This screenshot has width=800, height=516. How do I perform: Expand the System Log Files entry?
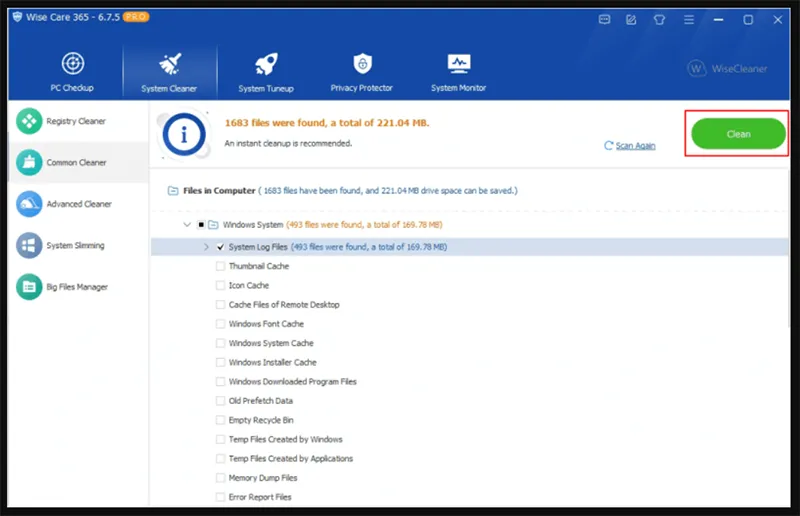(206, 247)
